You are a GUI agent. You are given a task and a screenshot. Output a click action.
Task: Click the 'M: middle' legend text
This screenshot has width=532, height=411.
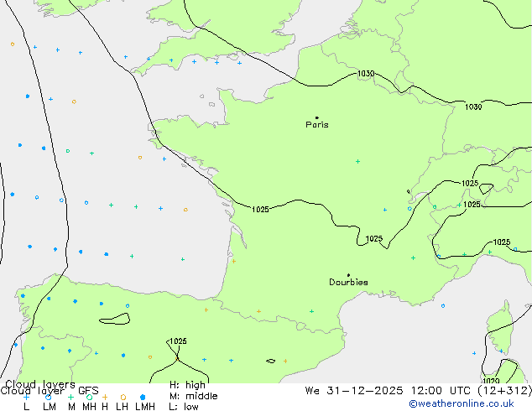point(193,396)
